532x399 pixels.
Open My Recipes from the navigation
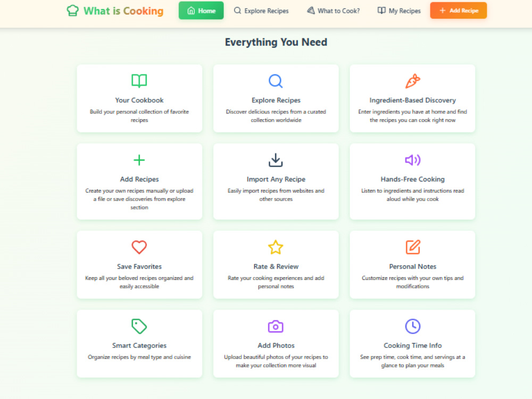(x=399, y=11)
